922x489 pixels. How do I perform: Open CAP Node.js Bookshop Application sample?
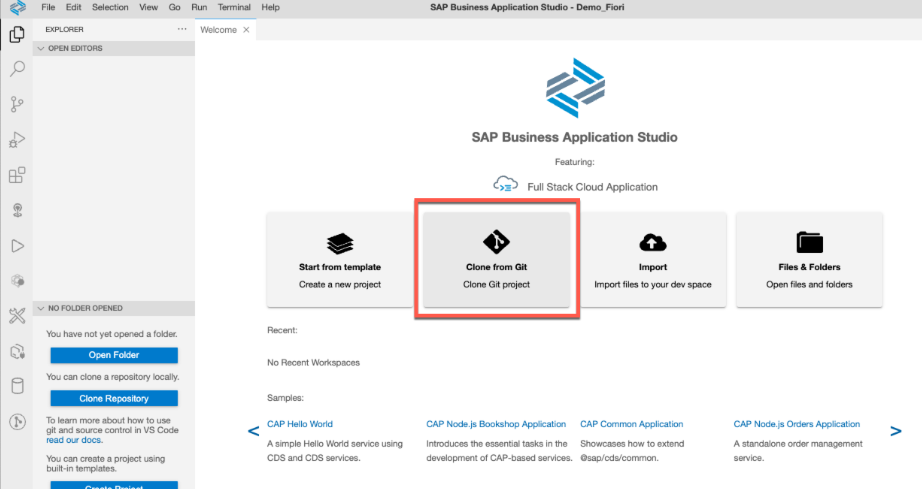pyautogui.click(x=496, y=424)
